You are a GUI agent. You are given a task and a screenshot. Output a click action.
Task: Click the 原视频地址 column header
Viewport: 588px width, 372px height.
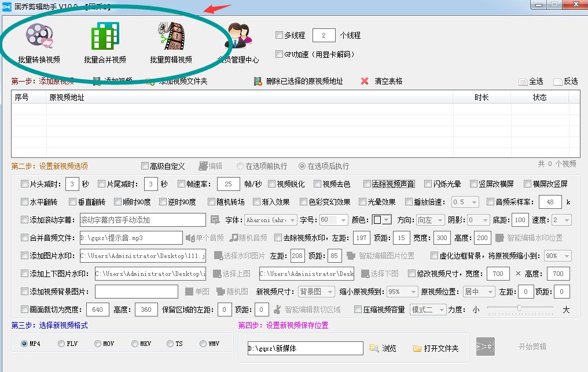pyautogui.click(x=250, y=98)
